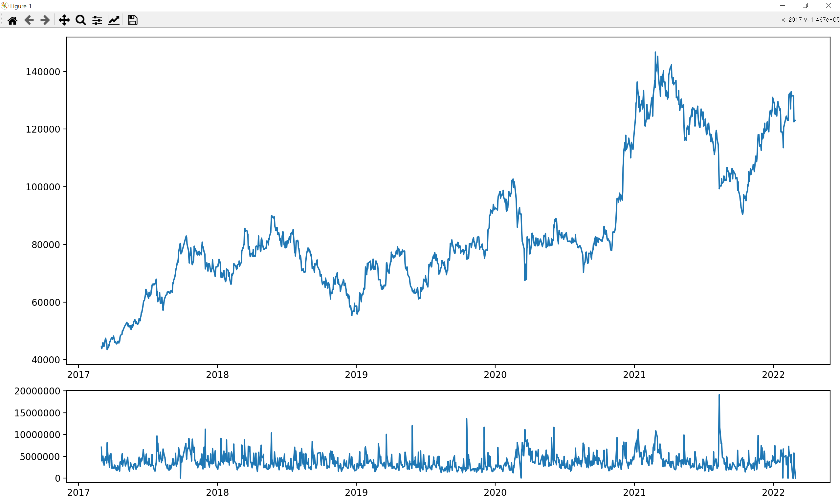The height and width of the screenshot is (504, 840).
Task: Toggle the Zoom to rectangle magnifier
Action: click(x=80, y=20)
